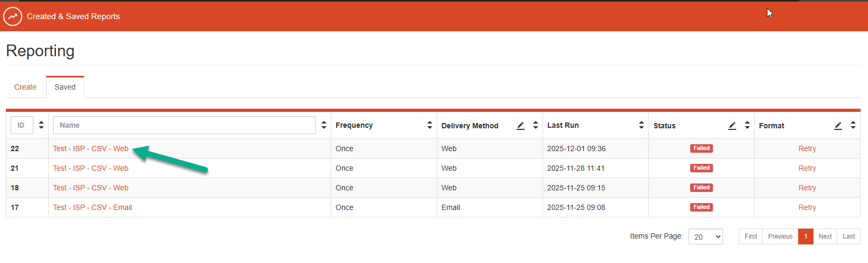Open the Items Per Page dropdown
Screen dimensions: 868x263
click(706, 236)
